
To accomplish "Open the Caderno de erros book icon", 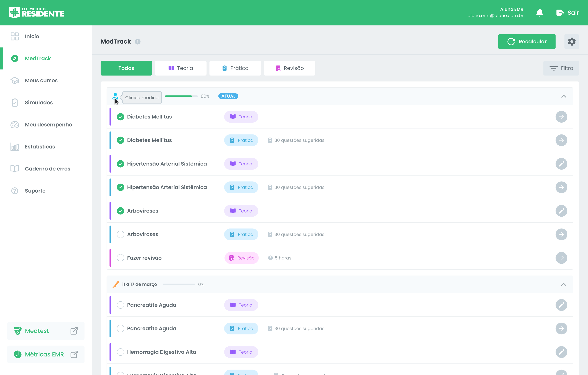I will pos(15,169).
